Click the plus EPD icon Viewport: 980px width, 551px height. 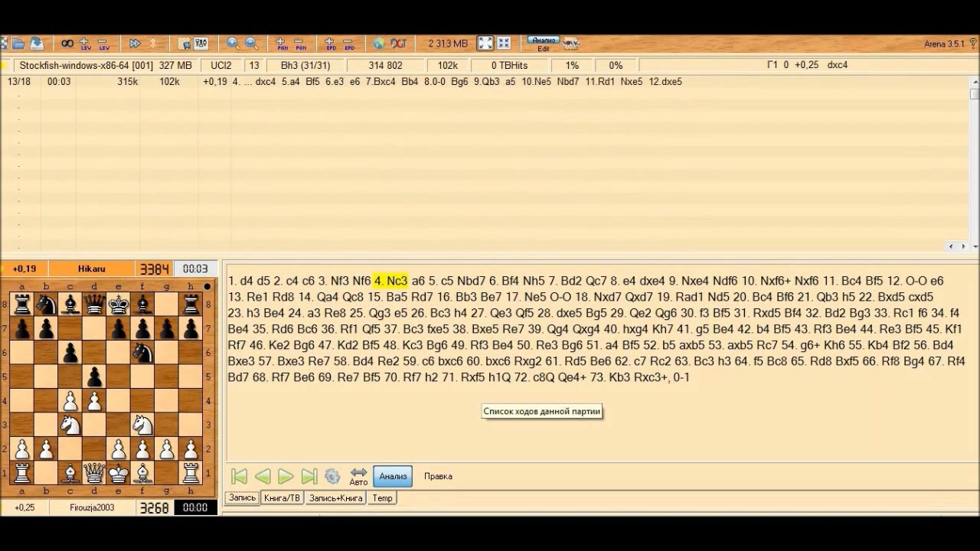330,44
